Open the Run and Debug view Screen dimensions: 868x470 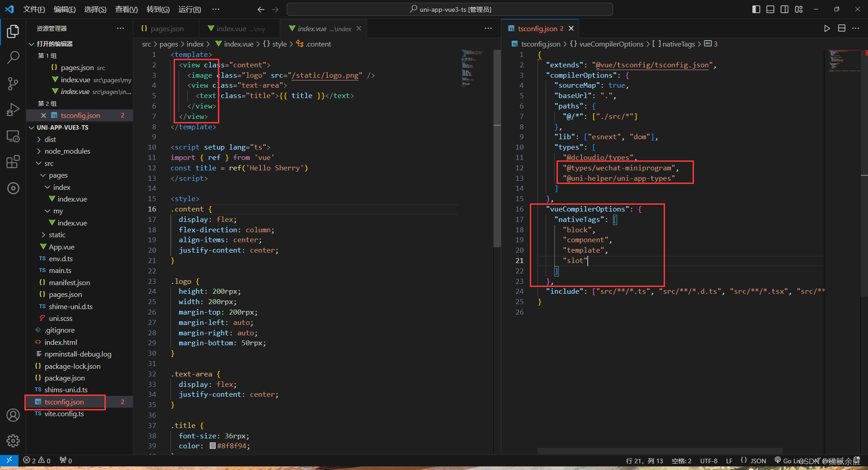[x=13, y=110]
